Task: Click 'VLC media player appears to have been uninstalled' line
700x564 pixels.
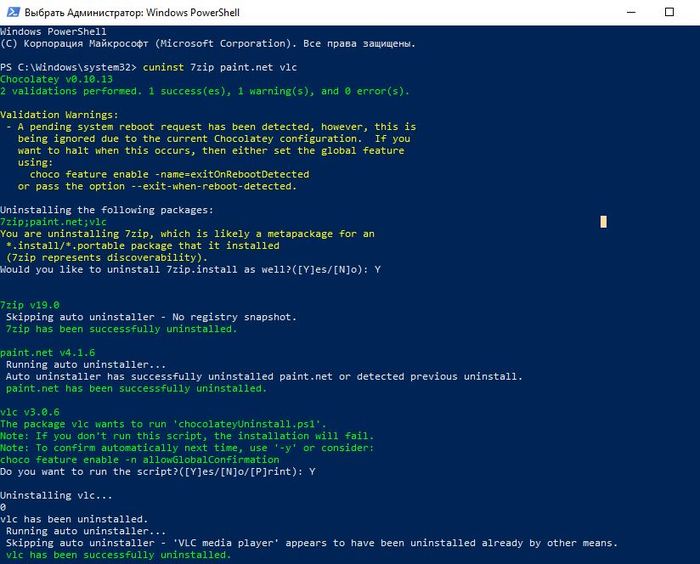Action: tap(312, 543)
